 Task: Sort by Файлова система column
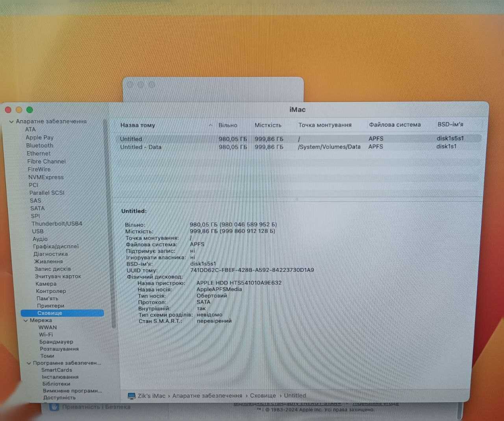[395, 125]
